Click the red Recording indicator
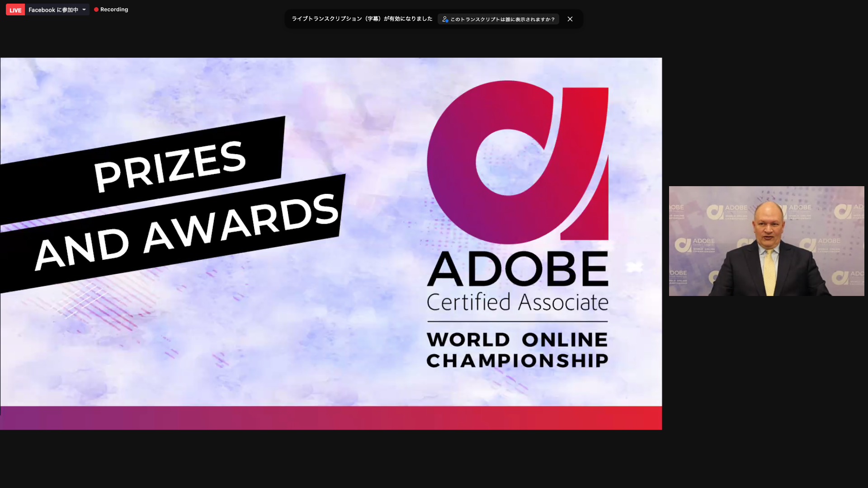 (x=111, y=9)
